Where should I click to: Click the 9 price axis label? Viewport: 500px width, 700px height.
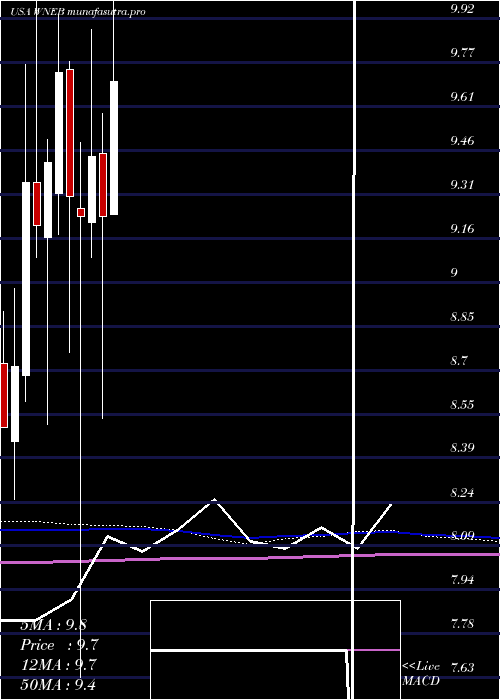pos(454,273)
